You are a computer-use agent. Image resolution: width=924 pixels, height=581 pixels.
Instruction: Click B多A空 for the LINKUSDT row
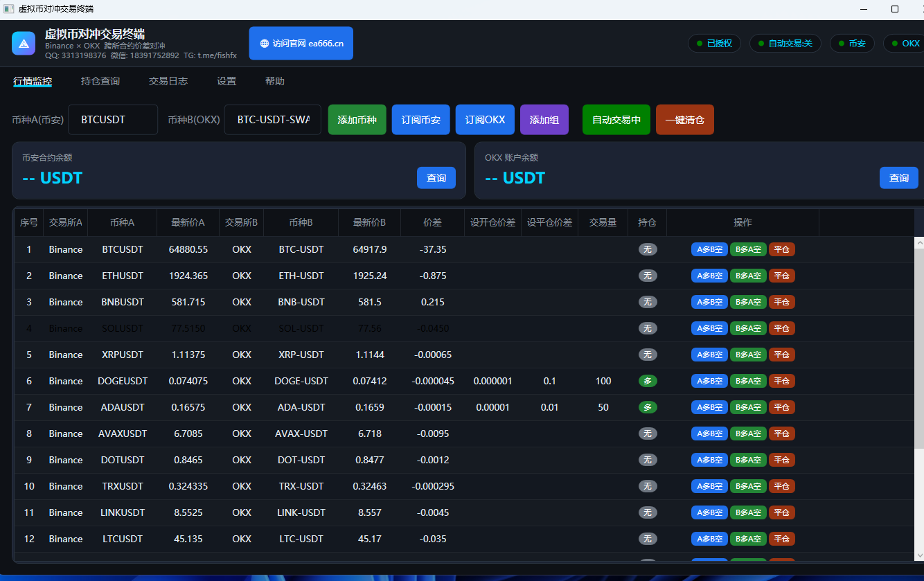pyautogui.click(x=748, y=512)
